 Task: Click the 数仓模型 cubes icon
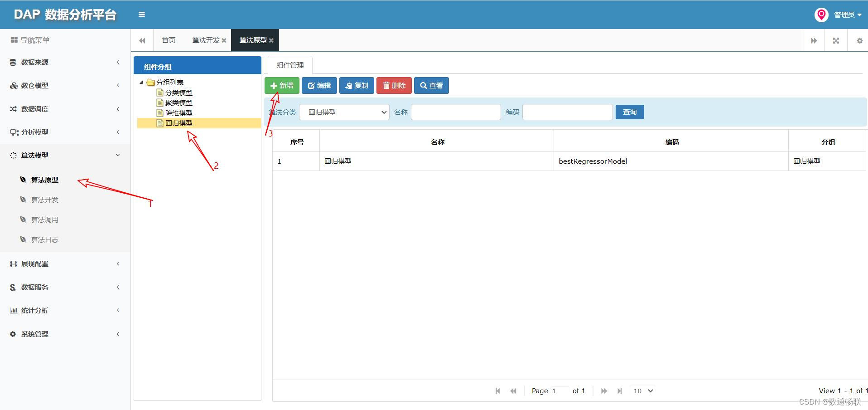(x=14, y=86)
